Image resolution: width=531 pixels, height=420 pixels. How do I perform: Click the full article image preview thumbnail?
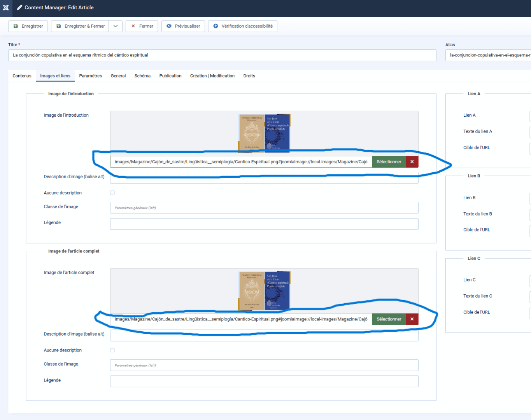[264, 290]
